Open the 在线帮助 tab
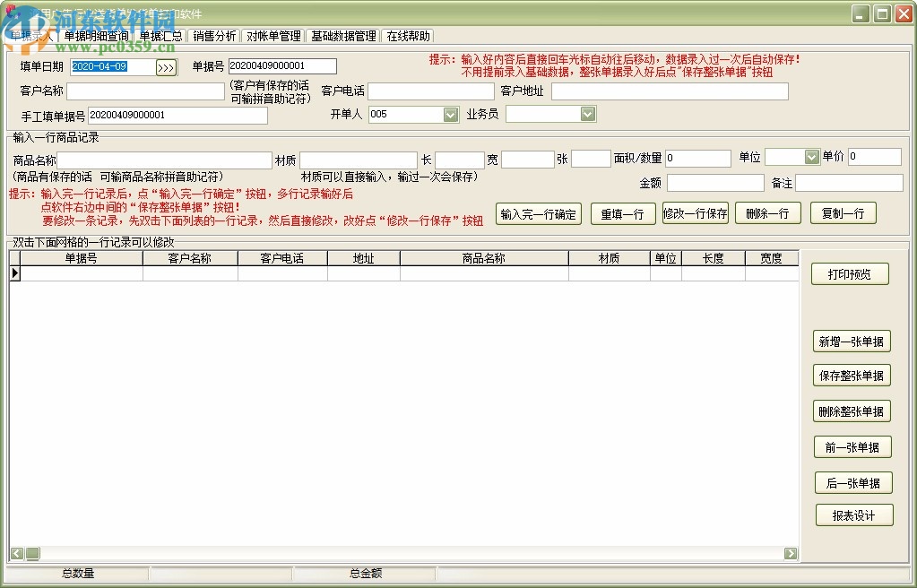Screen dimensions: 917x588 tap(408, 36)
